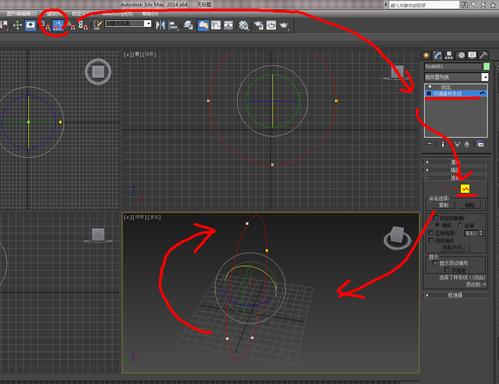Expand the second rollout in modify panel
Viewport: 499px width, 384px height.
[455, 170]
